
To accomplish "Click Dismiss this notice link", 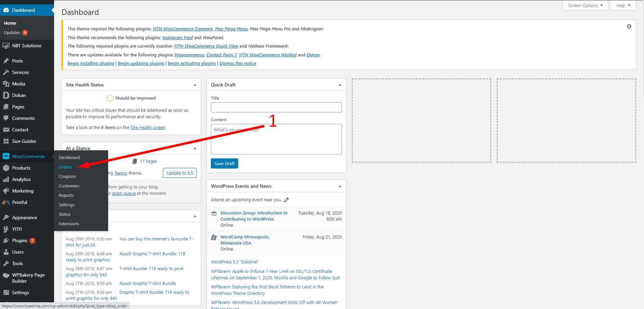I will [238, 63].
